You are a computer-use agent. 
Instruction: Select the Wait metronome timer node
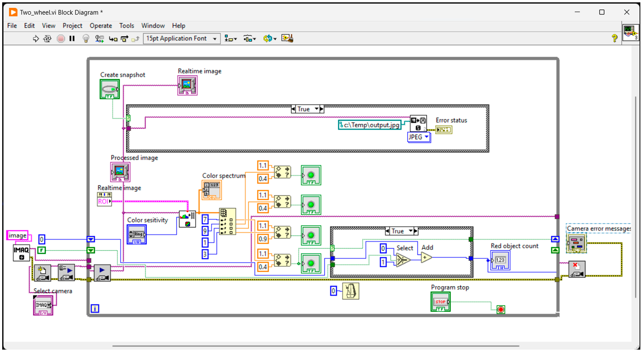[x=351, y=291]
